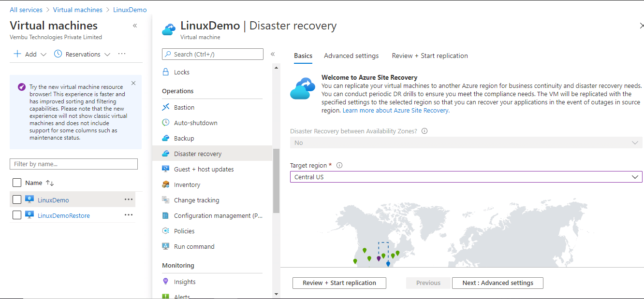
Task: Follow Learn more about Azure Site Recovery link
Action: 396,110
